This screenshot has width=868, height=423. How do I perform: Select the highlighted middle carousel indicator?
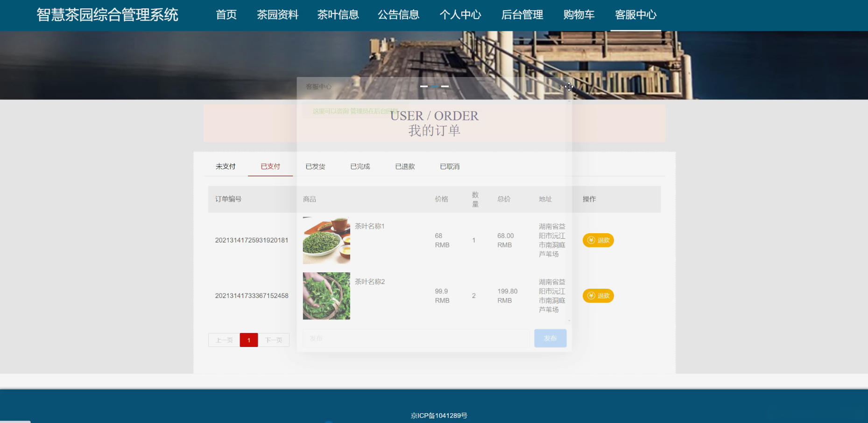coord(434,86)
